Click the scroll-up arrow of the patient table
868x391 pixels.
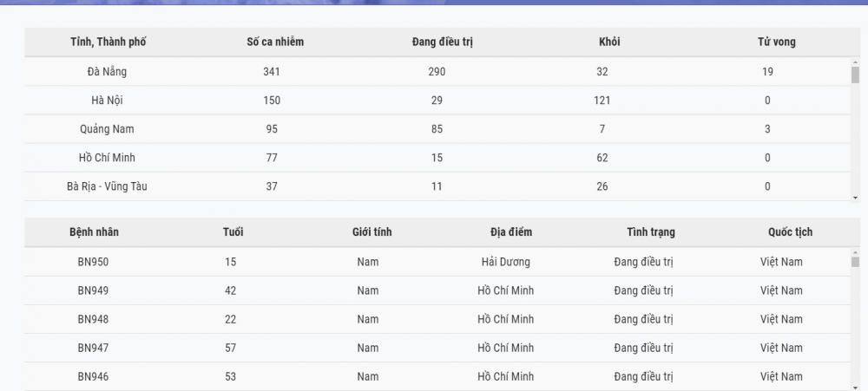coord(855,253)
